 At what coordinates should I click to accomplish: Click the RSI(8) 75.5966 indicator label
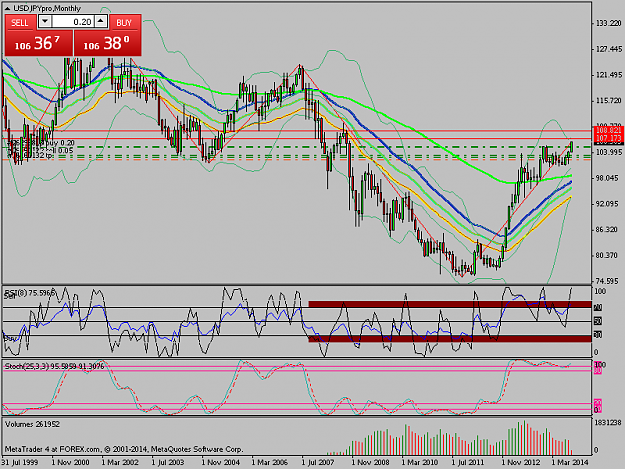[29, 293]
